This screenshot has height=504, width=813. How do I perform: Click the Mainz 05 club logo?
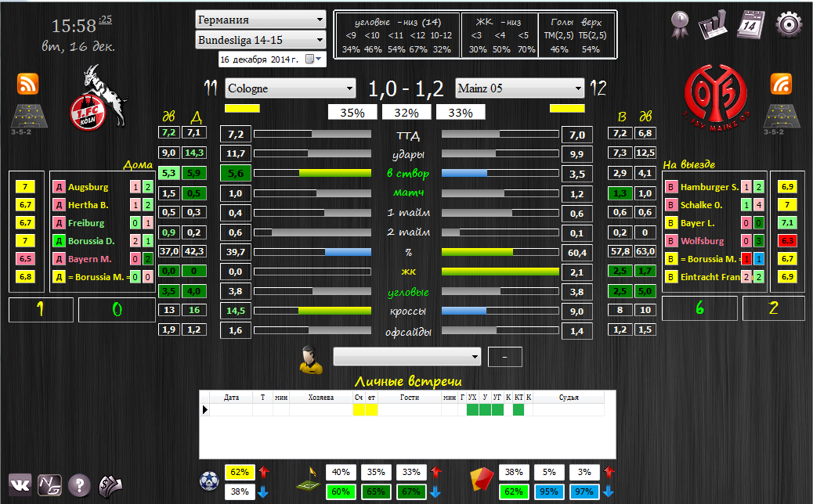pyautogui.click(x=717, y=97)
